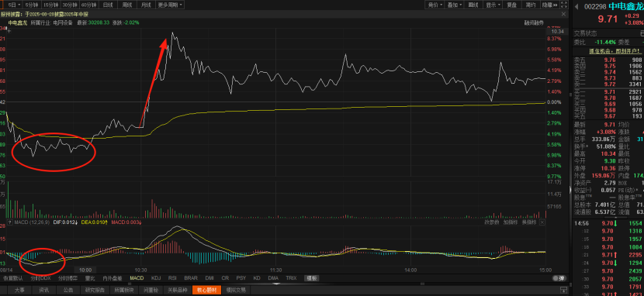Switch chart to 30分钟 period
The height and width of the screenshot is (296, 644).
click(x=69, y=5)
